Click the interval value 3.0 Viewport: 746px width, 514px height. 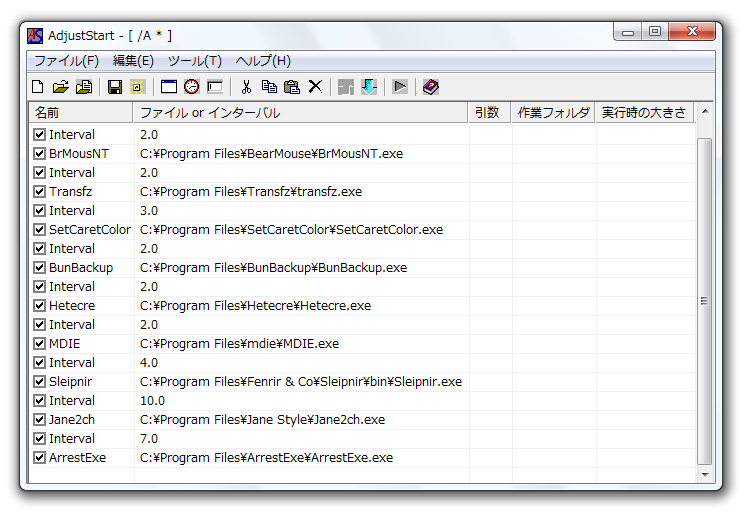[149, 211]
